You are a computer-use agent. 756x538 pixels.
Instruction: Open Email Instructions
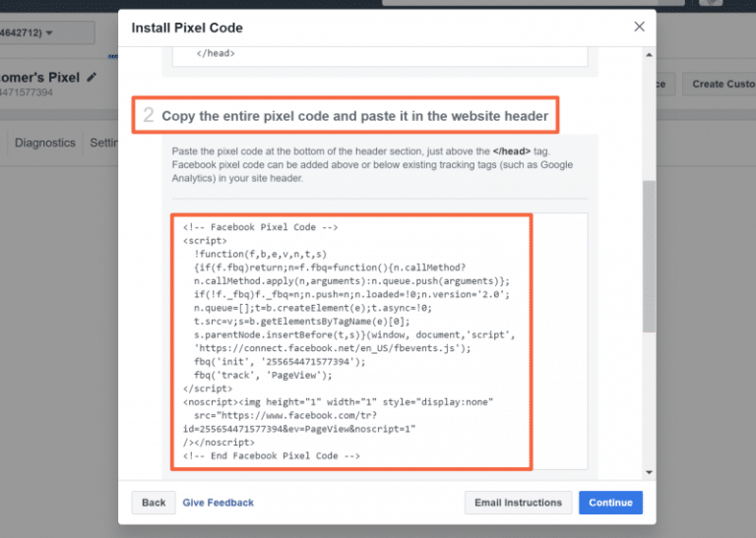pyautogui.click(x=518, y=503)
